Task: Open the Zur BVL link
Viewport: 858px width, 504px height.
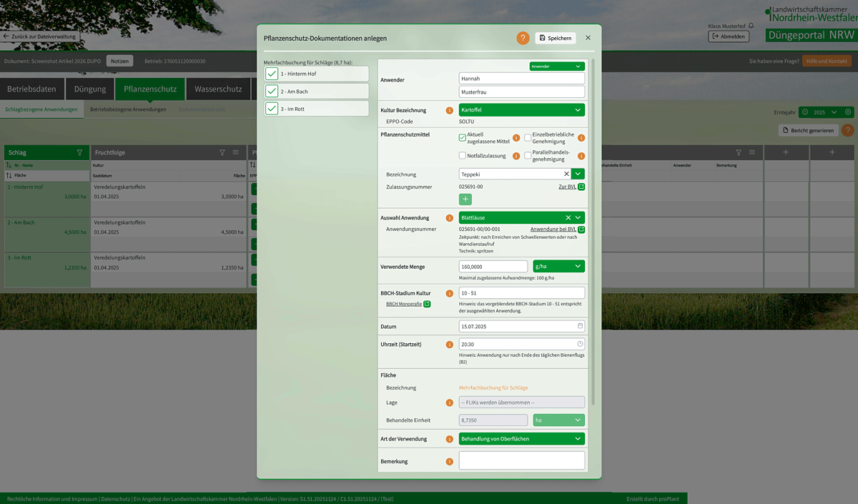Action: pyautogui.click(x=567, y=187)
